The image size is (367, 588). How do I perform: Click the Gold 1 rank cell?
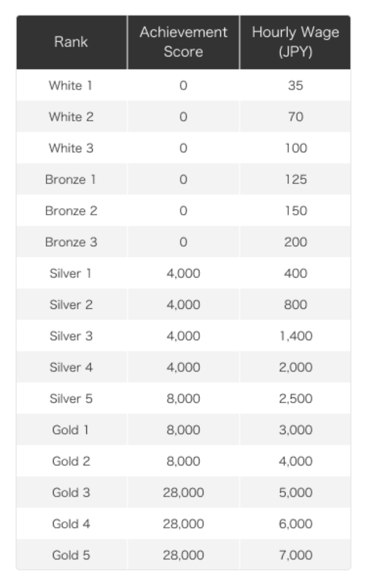[x=71, y=430]
